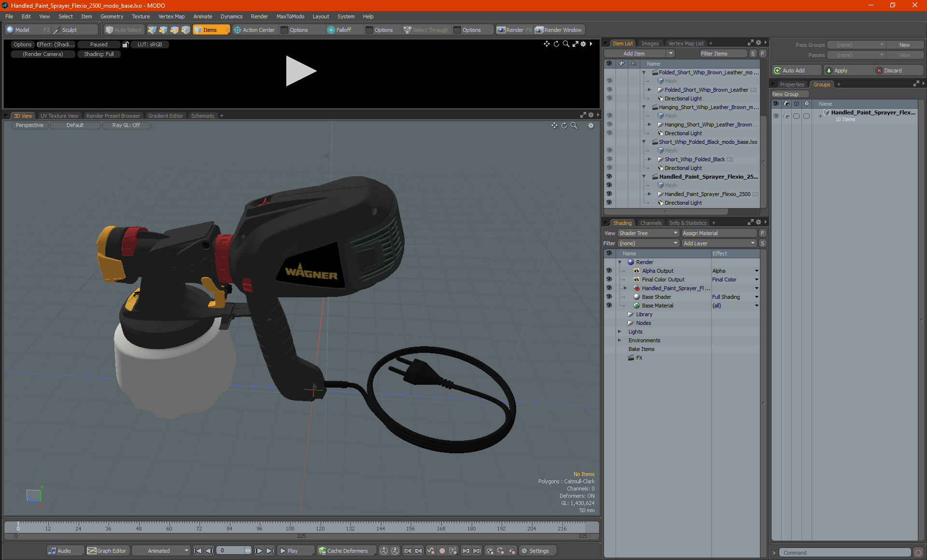
Task: Select Materials selection mode cube icon
Action: pyautogui.click(x=185, y=30)
